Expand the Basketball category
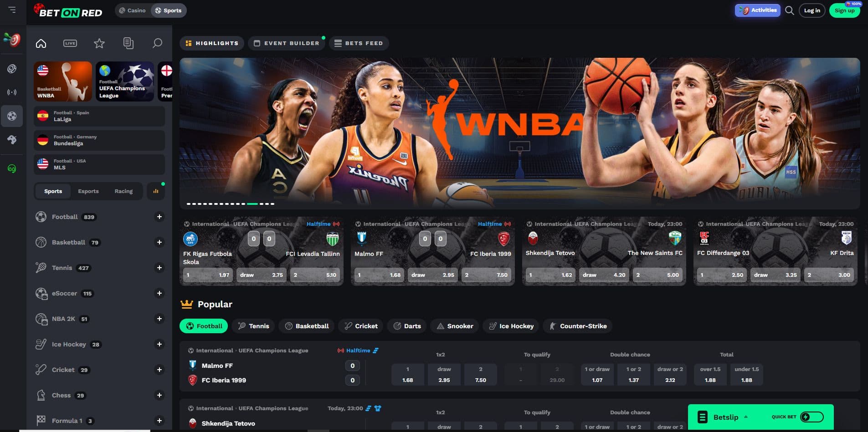 [x=159, y=242]
